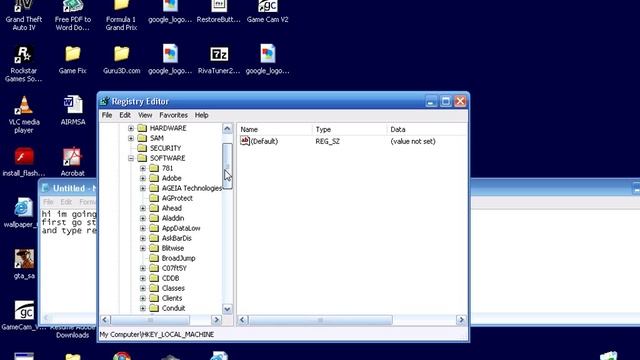Click tree pane scroll down arrow
The image size is (640, 360).
pyautogui.click(x=227, y=309)
